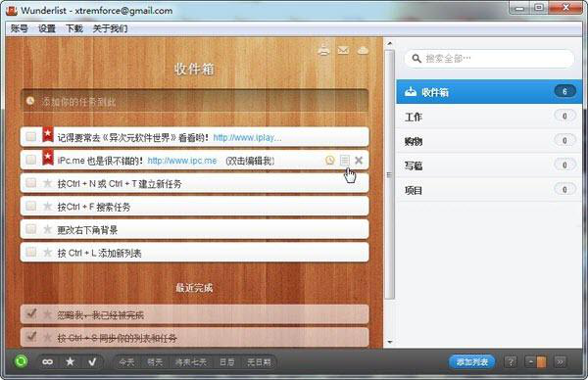Star the 按Ctrl + F 搜索任务 task
The height and width of the screenshot is (380, 588).
pos(48,206)
